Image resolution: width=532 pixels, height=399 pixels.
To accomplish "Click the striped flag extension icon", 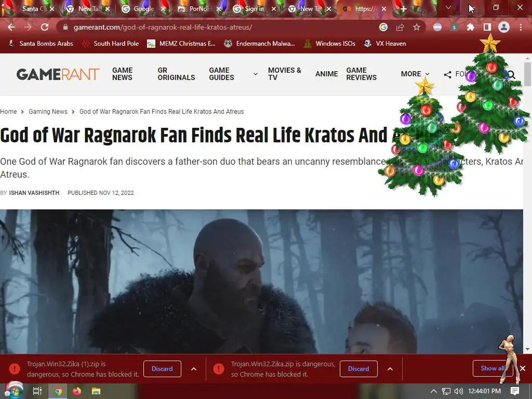I will tap(437, 27).
